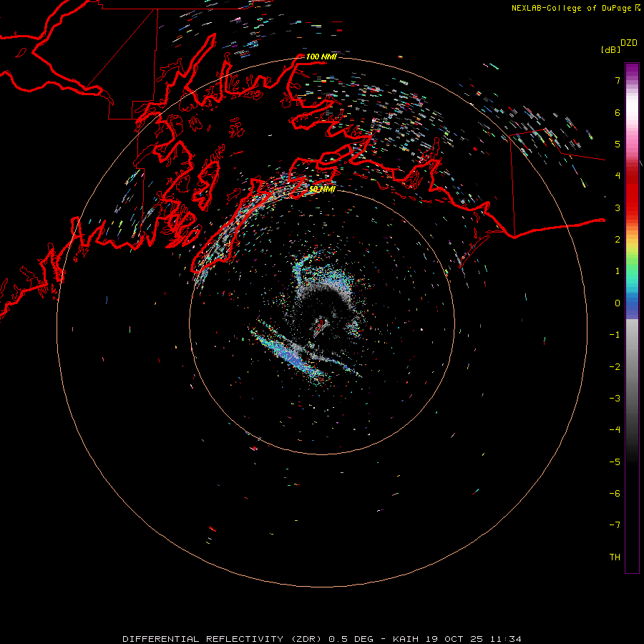Click the [dB] unit label
644x644 pixels.
[x=610, y=49]
